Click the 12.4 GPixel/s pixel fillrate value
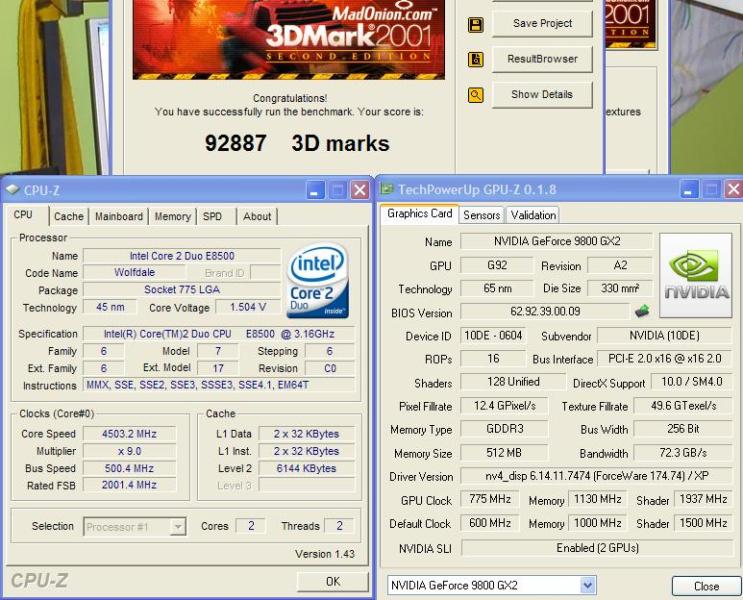This screenshot has height=600, width=743. click(x=504, y=406)
